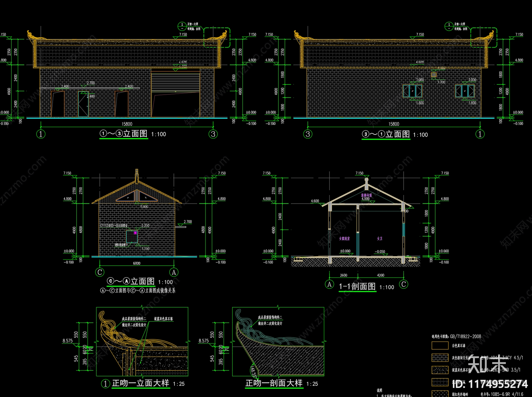The image size is (532, 397).
Task: Click the 正吻一剖面大样 detail title
Action: click(274, 383)
